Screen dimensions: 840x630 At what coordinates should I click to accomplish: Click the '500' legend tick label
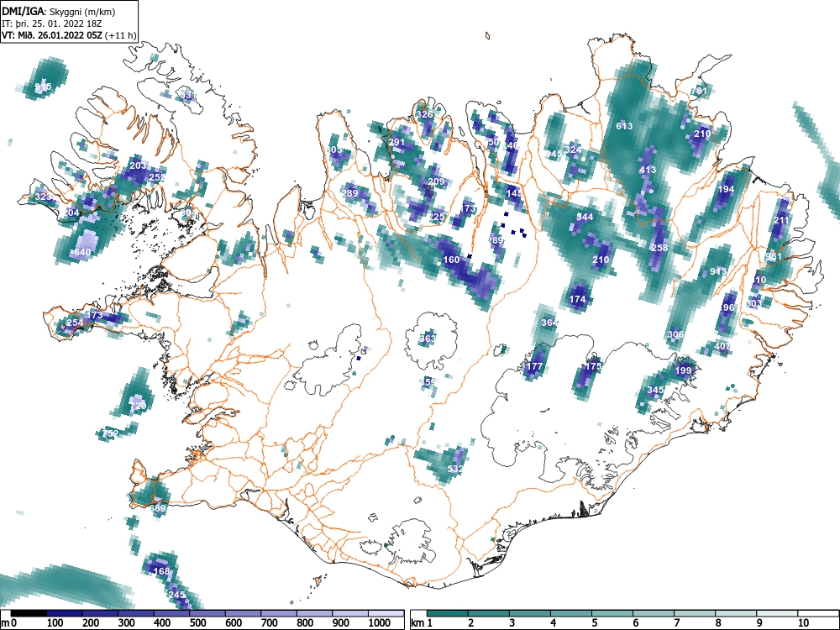coord(198,623)
